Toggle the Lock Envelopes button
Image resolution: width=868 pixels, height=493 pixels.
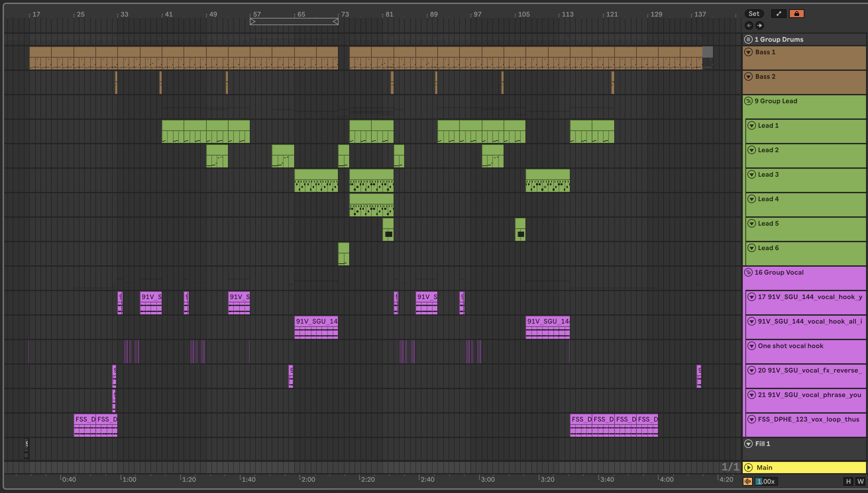(796, 14)
